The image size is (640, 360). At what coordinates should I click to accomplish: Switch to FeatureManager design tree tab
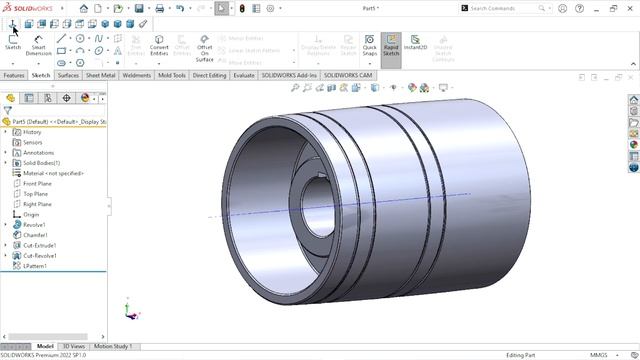10,98
